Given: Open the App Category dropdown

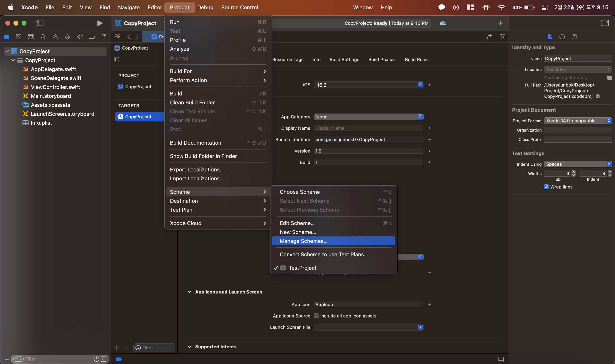Looking at the screenshot, I should (x=368, y=117).
